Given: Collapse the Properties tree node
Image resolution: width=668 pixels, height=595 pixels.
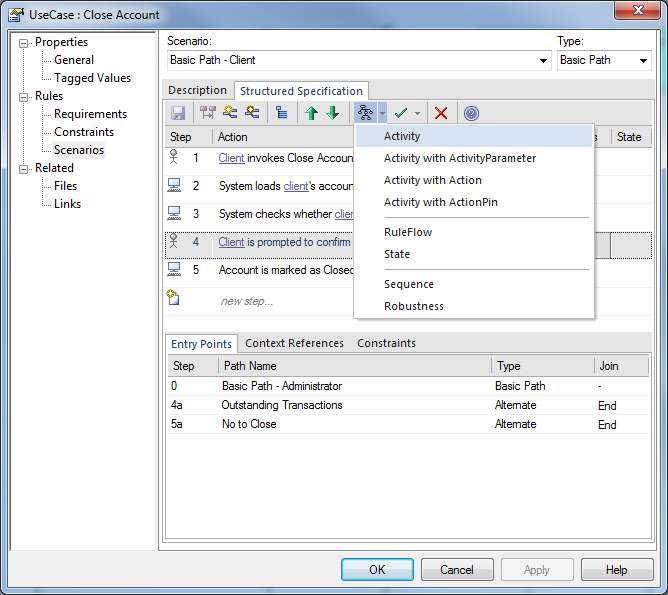Looking at the screenshot, I should 25,43.
